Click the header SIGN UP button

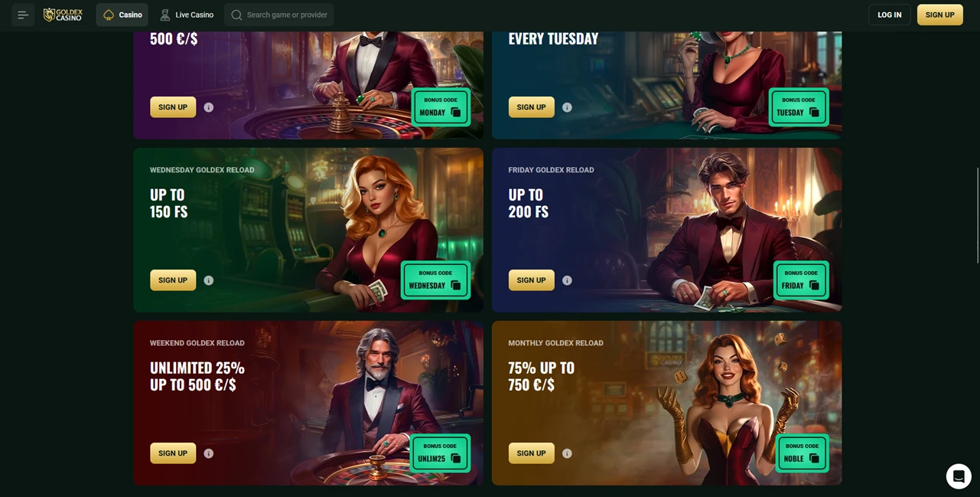coord(940,15)
